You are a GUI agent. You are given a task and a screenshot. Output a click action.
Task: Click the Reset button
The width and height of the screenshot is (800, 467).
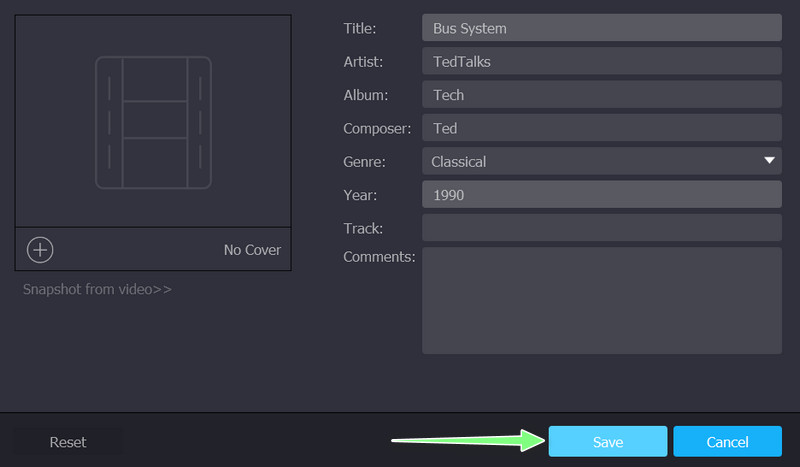tap(68, 442)
